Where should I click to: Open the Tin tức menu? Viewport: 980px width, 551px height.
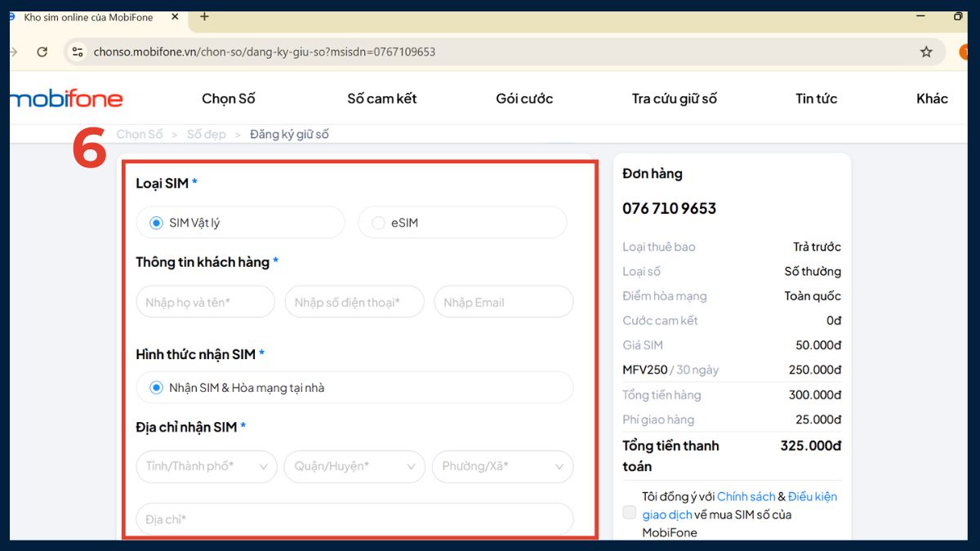pos(817,99)
